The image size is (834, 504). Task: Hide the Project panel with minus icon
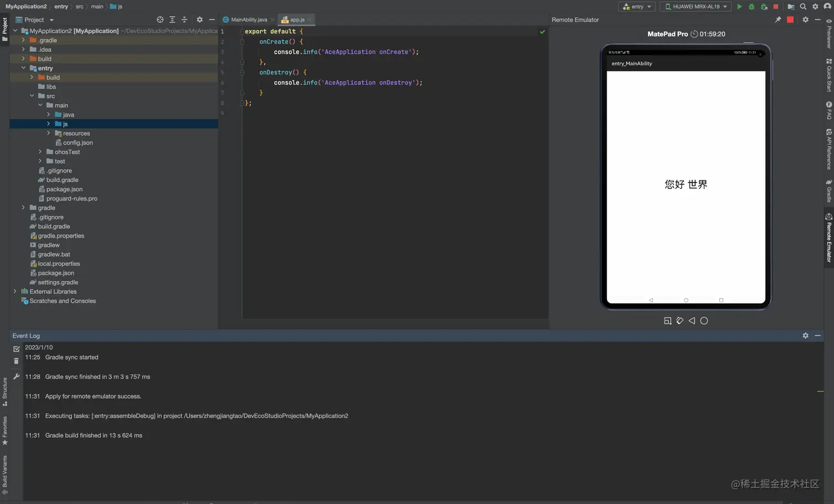212,20
